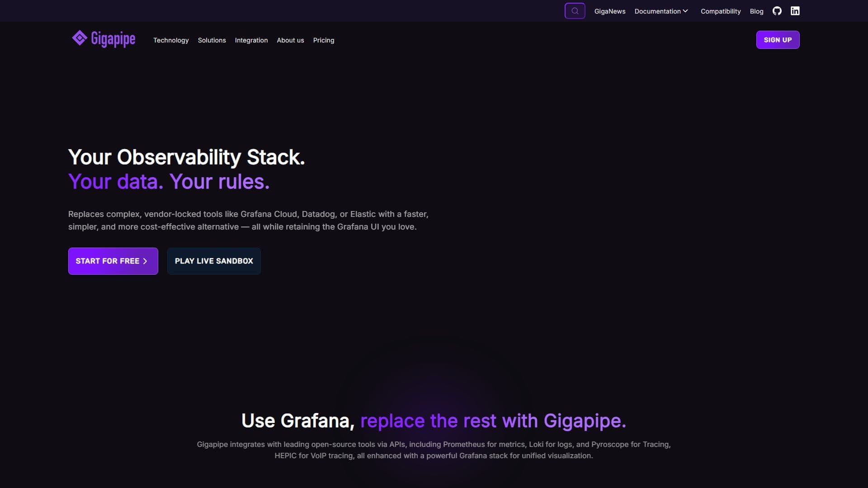Click the START FOR FREE button
The height and width of the screenshot is (488, 868).
[x=113, y=261]
